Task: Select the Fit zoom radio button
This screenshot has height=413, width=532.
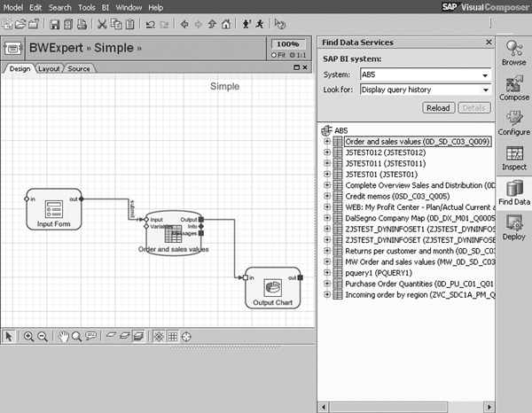Action: [x=274, y=54]
